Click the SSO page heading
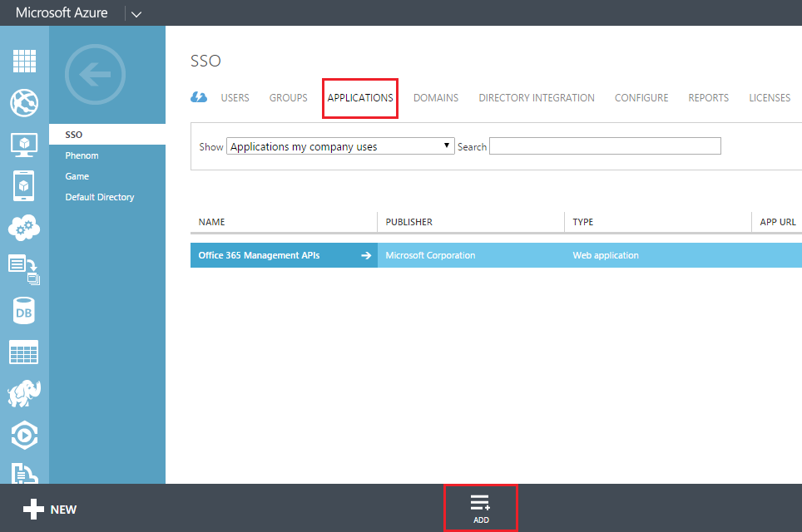Image resolution: width=802 pixels, height=532 pixels. click(205, 61)
